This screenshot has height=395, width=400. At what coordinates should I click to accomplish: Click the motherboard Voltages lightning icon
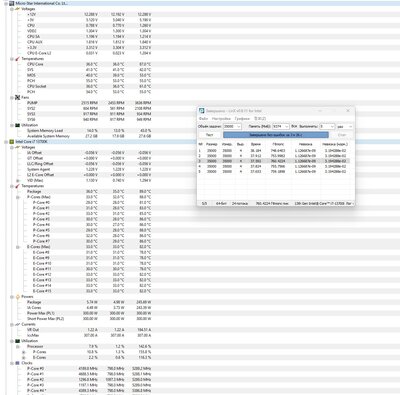(17, 9)
